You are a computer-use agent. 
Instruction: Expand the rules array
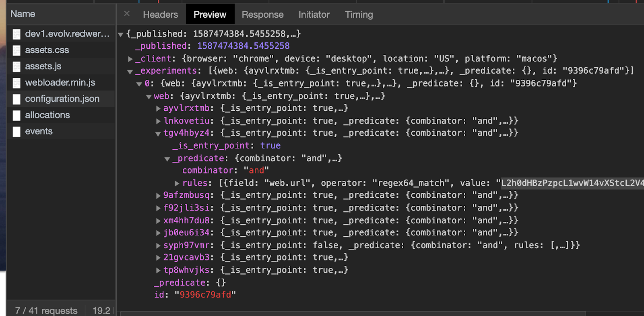pyautogui.click(x=177, y=183)
